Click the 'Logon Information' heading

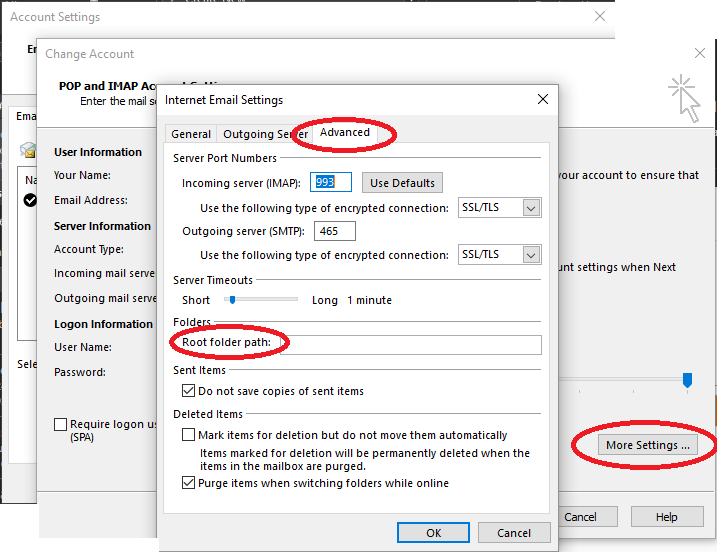click(x=103, y=324)
